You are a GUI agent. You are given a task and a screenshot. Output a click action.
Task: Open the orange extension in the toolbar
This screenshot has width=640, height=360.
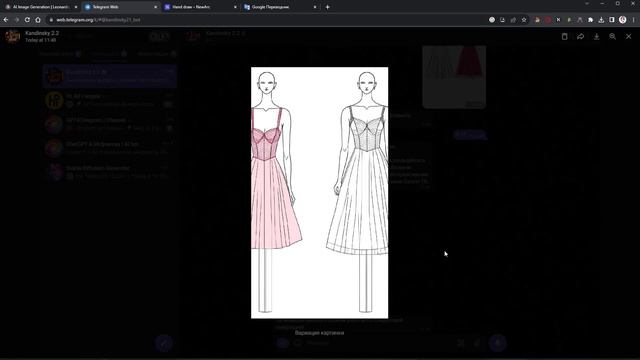coord(538,20)
